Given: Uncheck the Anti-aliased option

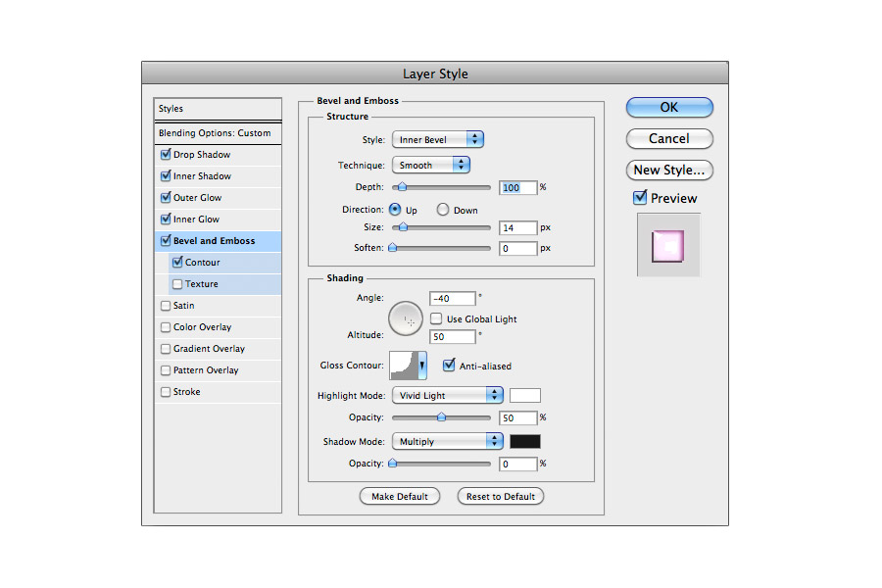Looking at the screenshot, I should click(x=448, y=366).
